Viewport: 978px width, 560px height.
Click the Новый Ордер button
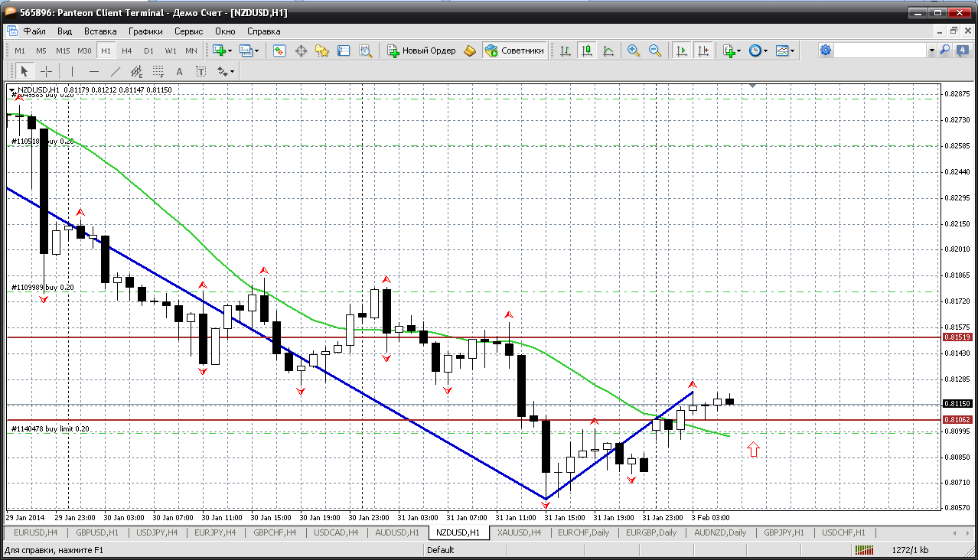[422, 50]
